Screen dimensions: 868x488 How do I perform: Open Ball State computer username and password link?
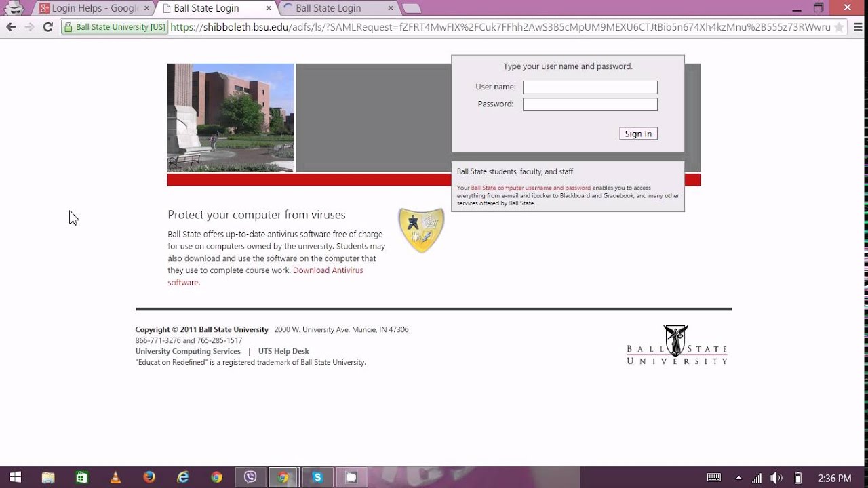[x=530, y=188]
